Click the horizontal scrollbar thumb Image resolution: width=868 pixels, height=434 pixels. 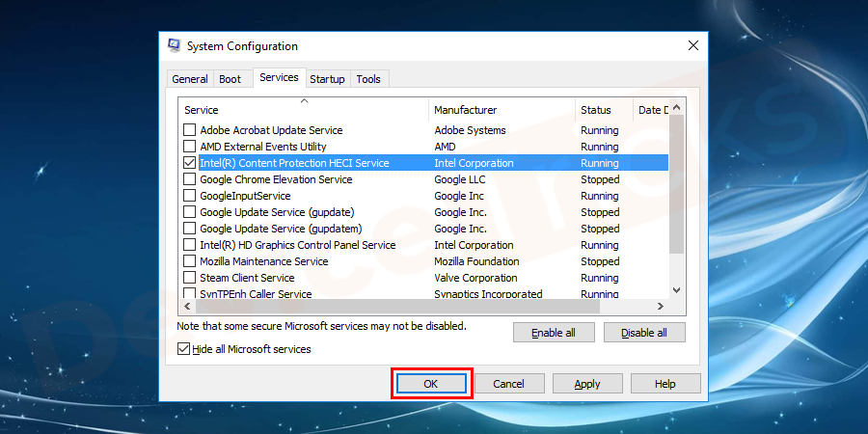point(397,306)
